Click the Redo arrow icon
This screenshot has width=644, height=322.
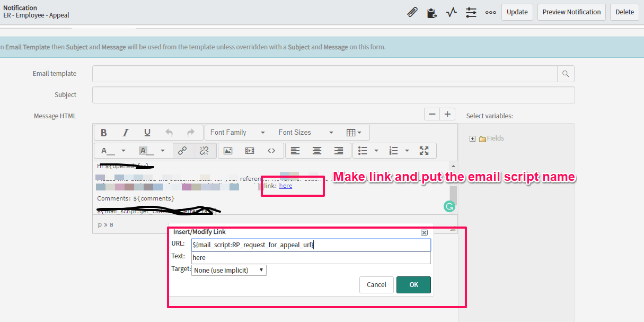point(191,133)
